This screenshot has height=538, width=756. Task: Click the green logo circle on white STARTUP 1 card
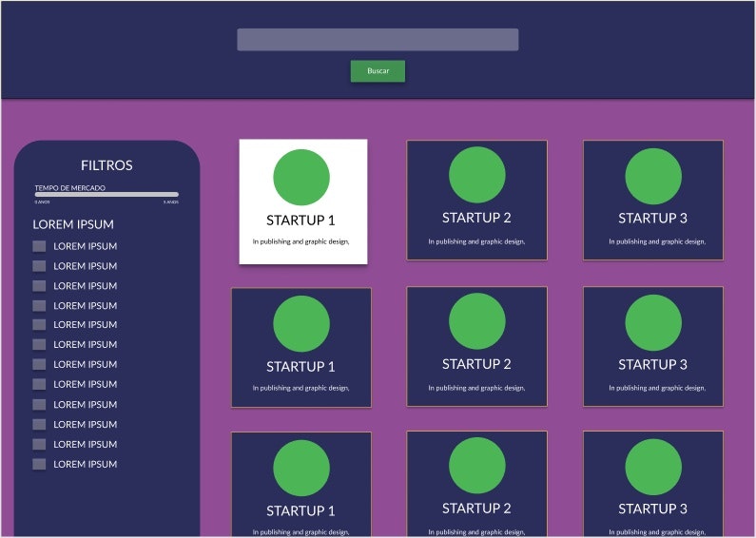click(301, 177)
